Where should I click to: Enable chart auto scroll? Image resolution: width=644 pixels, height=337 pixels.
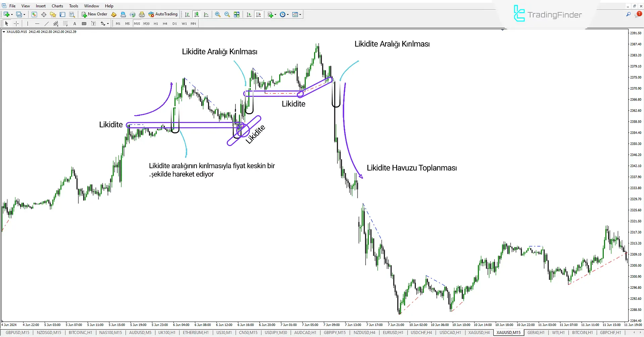[x=249, y=14]
